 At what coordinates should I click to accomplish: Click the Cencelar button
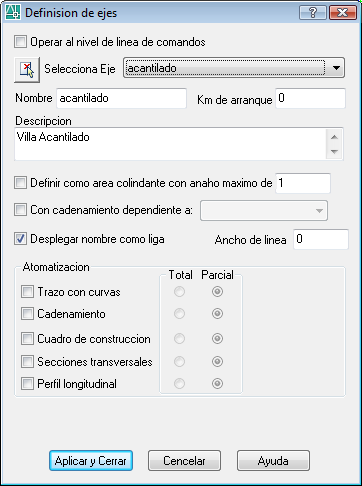[184, 461]
